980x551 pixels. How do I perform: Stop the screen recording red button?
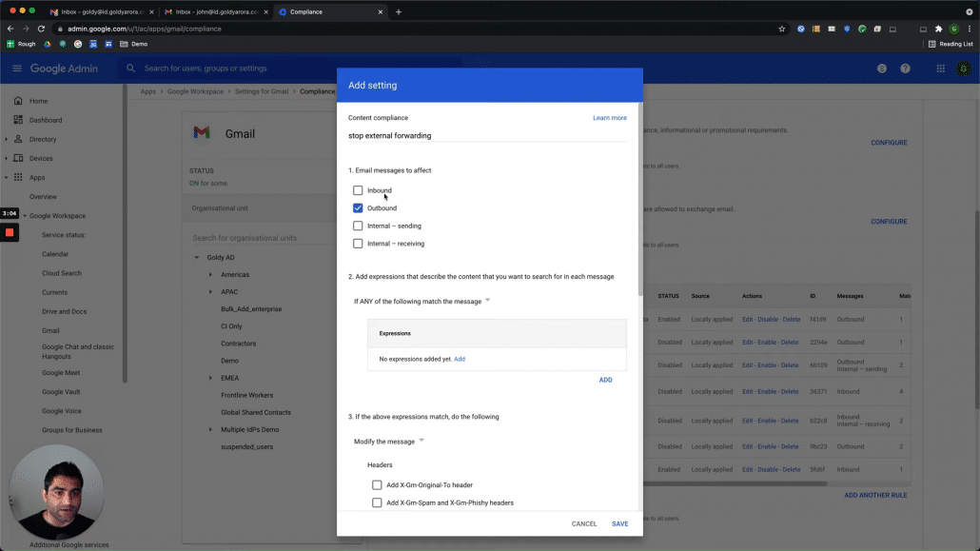tap(10, 232)
